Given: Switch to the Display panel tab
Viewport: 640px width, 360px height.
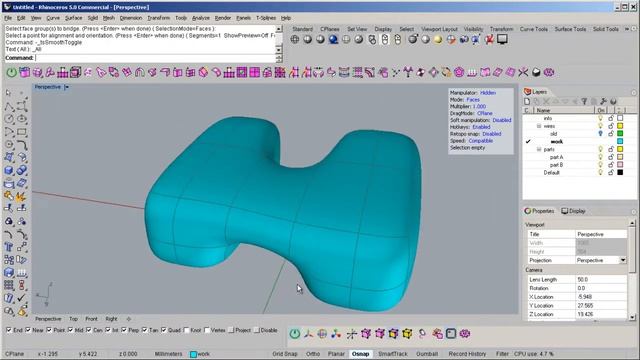Looking at the screenshot, I should click(573, 211).
